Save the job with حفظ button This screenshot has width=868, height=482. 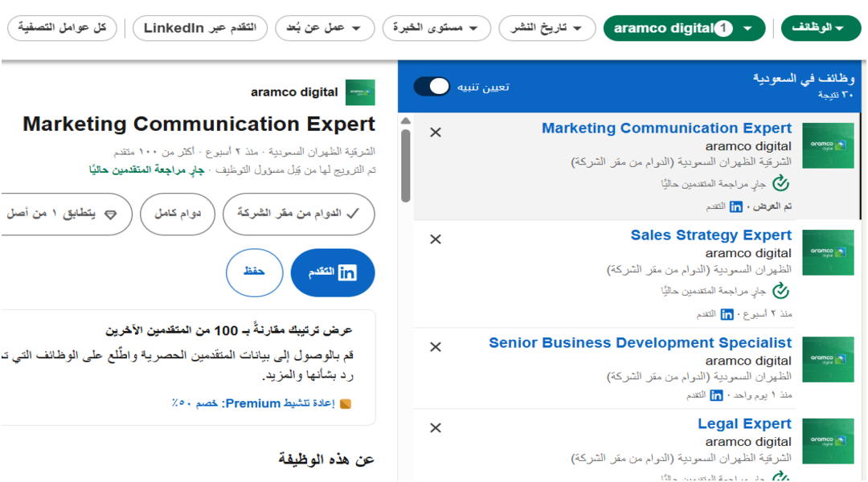coord(254,273)
